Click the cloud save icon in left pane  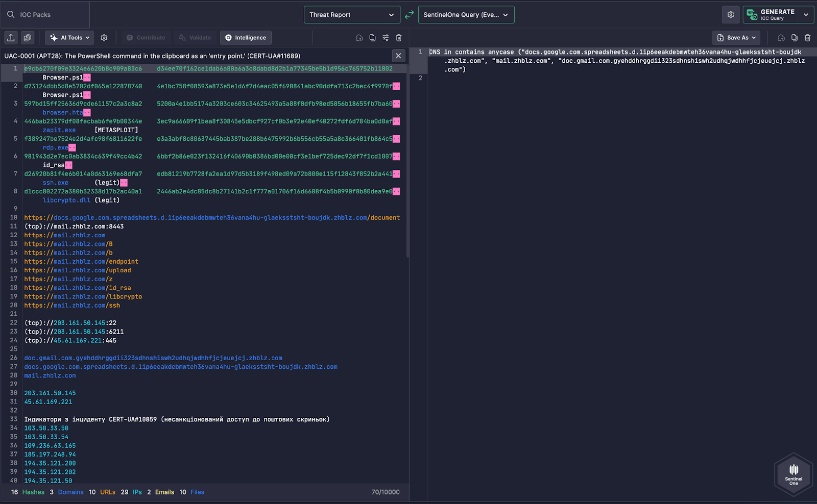tap(359, 38)
